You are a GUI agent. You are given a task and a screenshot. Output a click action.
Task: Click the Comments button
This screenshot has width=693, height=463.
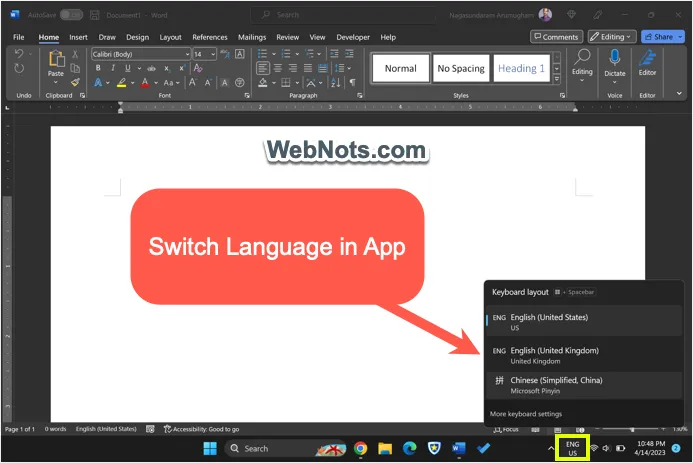[x=556, y=37]
